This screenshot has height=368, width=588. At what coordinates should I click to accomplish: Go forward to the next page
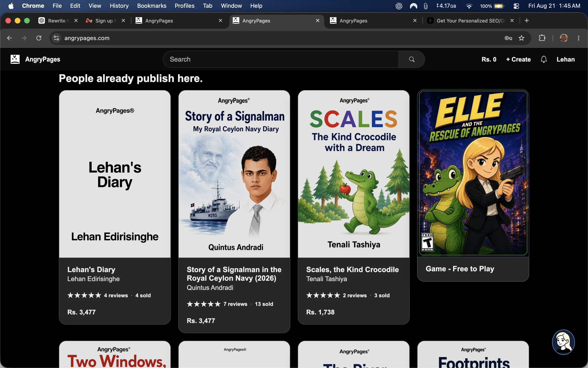coord(24,38)
